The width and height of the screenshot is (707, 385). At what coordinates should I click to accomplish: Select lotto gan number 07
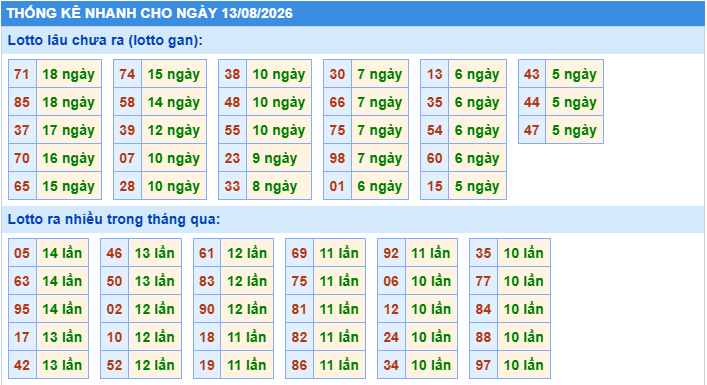[x=128, y=158]
